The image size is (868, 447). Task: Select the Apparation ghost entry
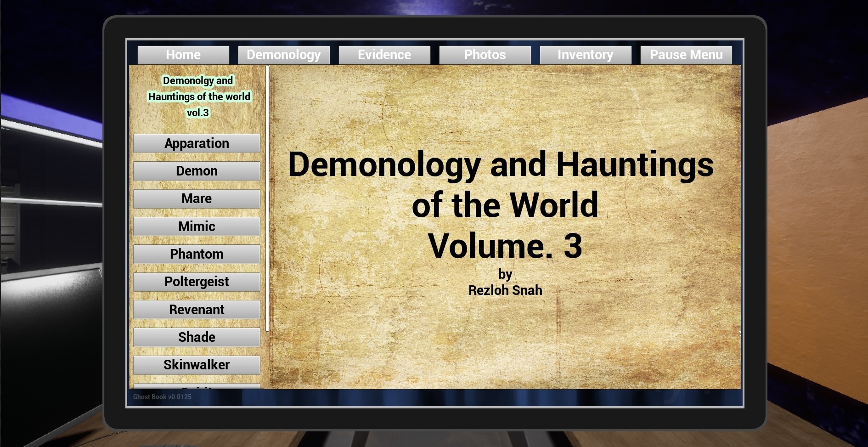(x=197, y=143)
